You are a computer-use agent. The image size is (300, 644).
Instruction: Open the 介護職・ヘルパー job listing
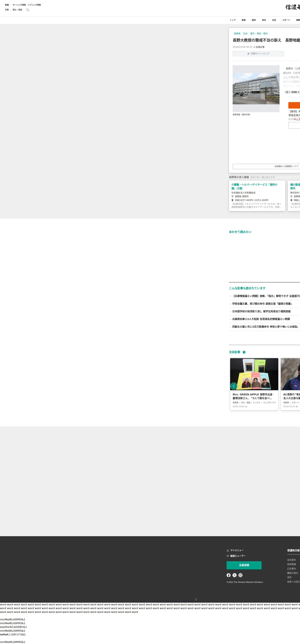[257, 196]
